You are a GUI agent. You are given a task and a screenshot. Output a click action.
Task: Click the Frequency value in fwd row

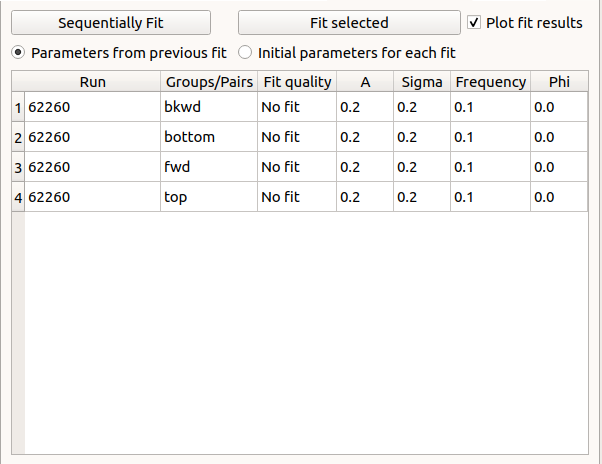click(490, 167)
